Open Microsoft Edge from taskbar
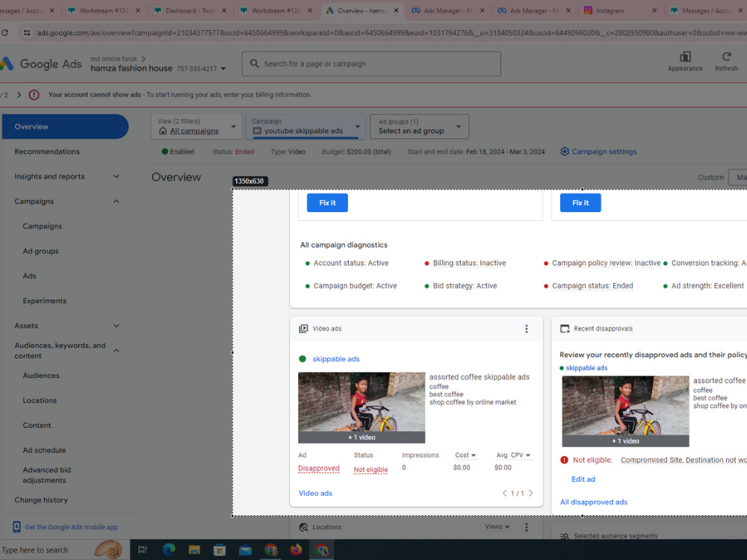The width and height of the screenshot is (747, 560). click(x=169, y=550)
